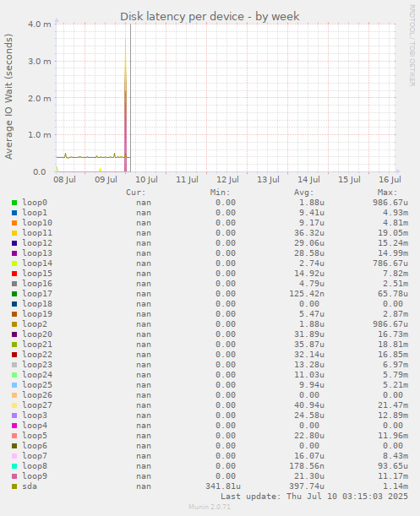Click the max value 65.78u for loop17
420x516 pixels.
click(x=393, y=294)
